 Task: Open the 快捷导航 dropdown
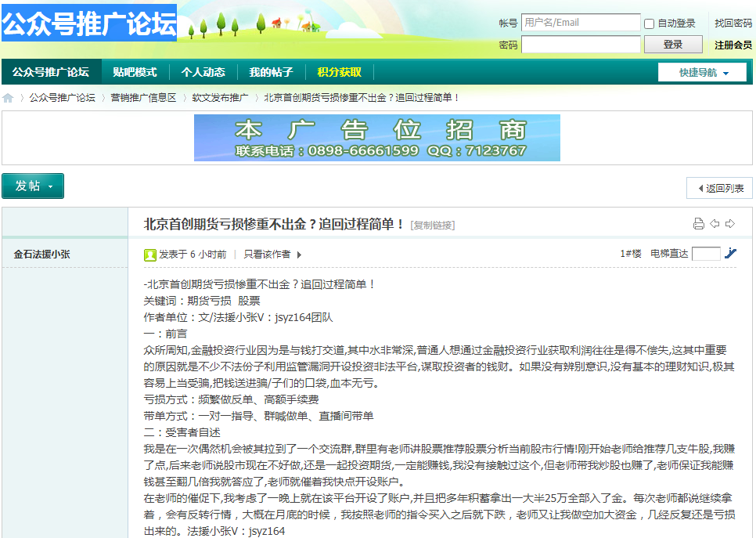pyautogui.click(x=703, y=72)
